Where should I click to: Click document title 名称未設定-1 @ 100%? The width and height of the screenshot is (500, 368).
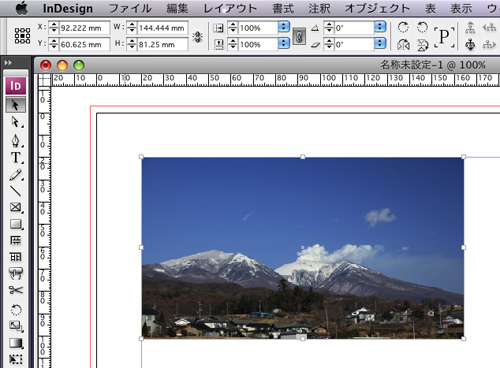coord(433,65)
